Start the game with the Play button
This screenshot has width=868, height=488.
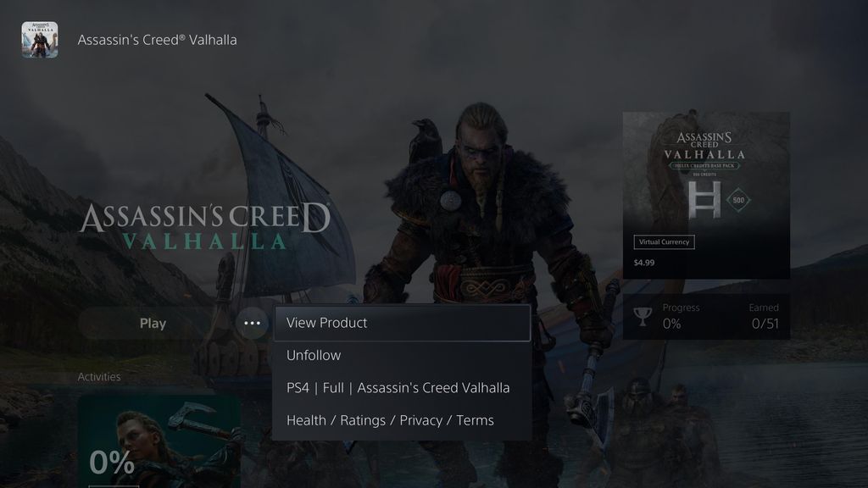153,323
